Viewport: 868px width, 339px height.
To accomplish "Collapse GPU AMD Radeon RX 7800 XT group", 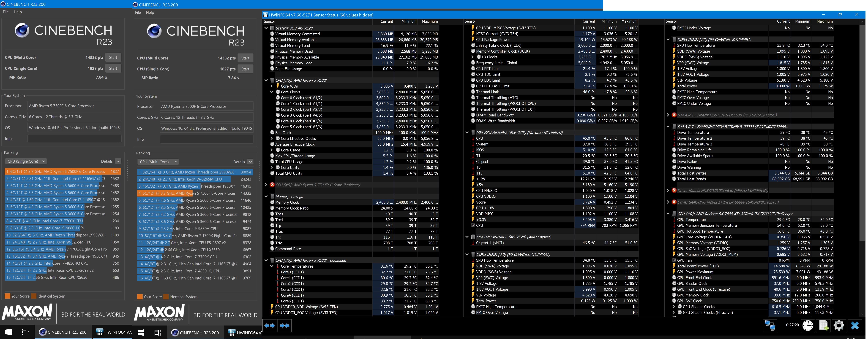I will (x=668, y=214).
